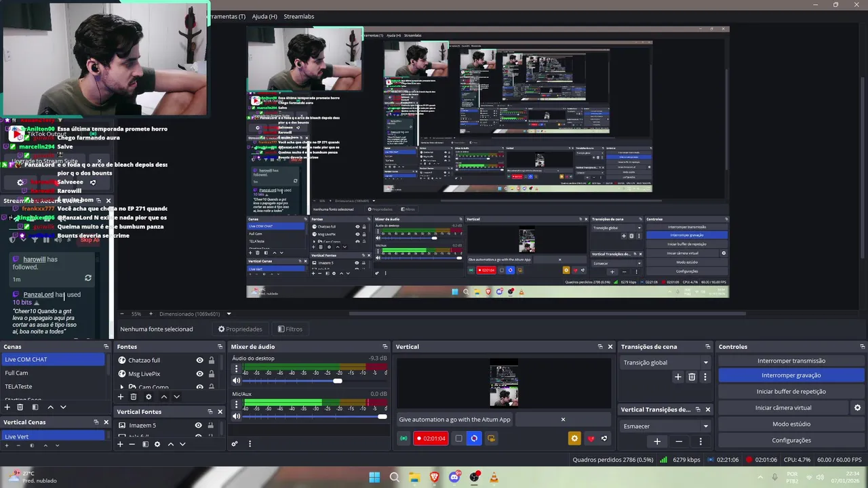This screenshot has width=868, height=488.
Task: Open Modo estúdio
Action: 791,424
